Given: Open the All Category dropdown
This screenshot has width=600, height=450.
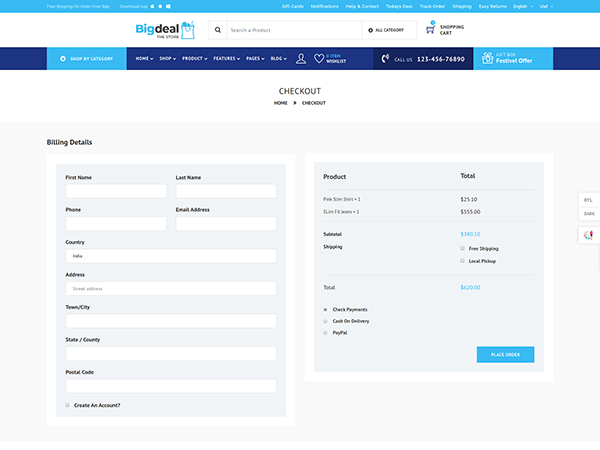Looking at the screenshot, I should 387,30.
